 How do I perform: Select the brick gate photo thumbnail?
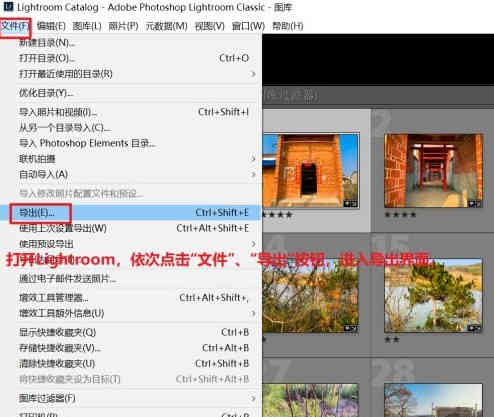pyautogui.click(x=311, y=171)
